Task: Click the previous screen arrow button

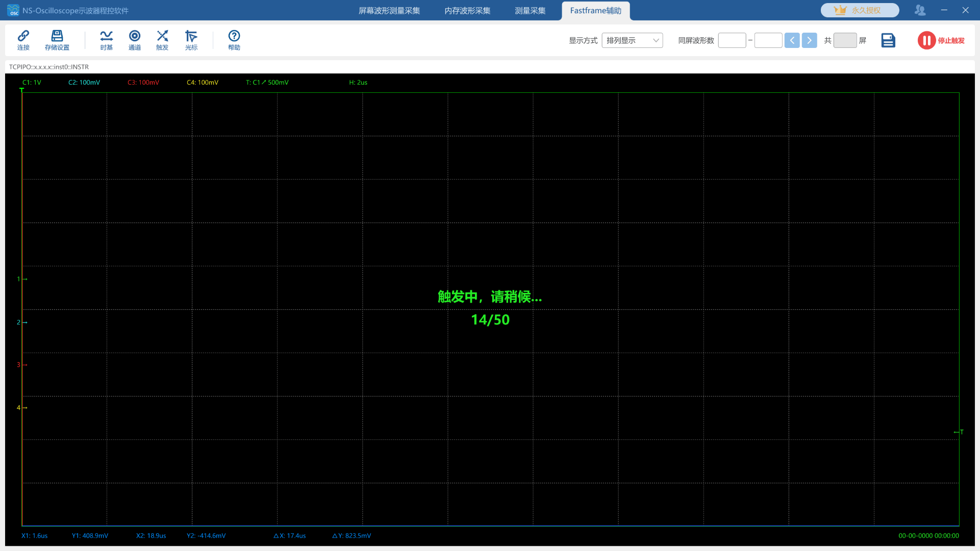Action: click(x=792, y=40)
